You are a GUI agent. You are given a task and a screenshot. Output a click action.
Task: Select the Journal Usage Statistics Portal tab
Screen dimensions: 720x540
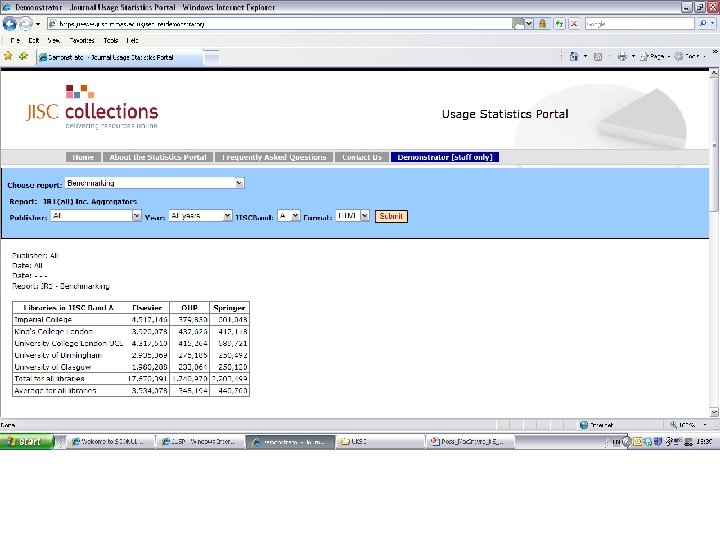(x=120, y=57)
